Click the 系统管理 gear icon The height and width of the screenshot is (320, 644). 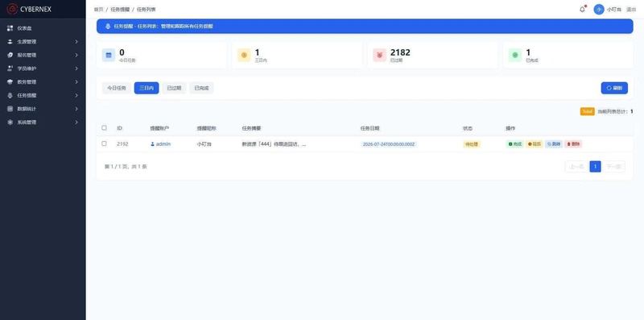pyautogui.click(x=10, y=123)
